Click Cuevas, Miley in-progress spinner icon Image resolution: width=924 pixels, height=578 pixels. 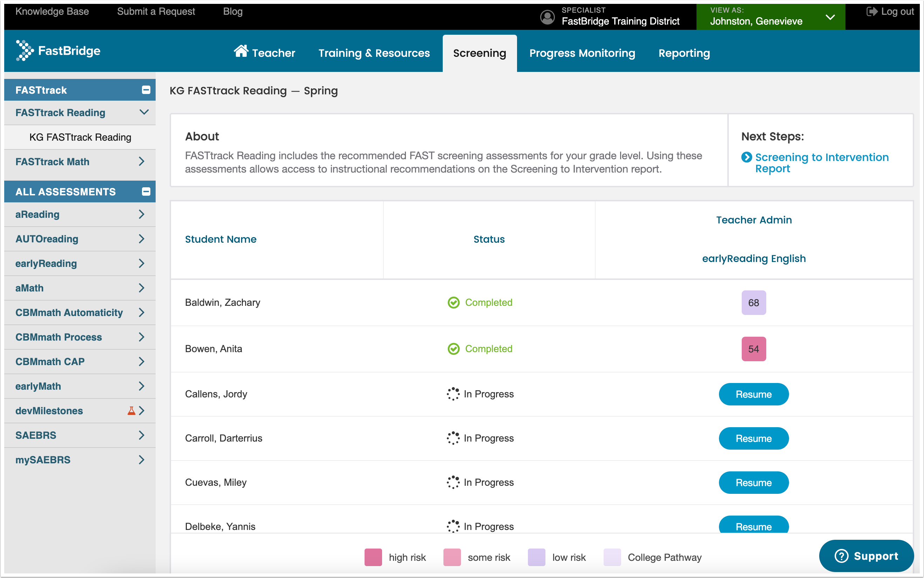click(453, 482)
